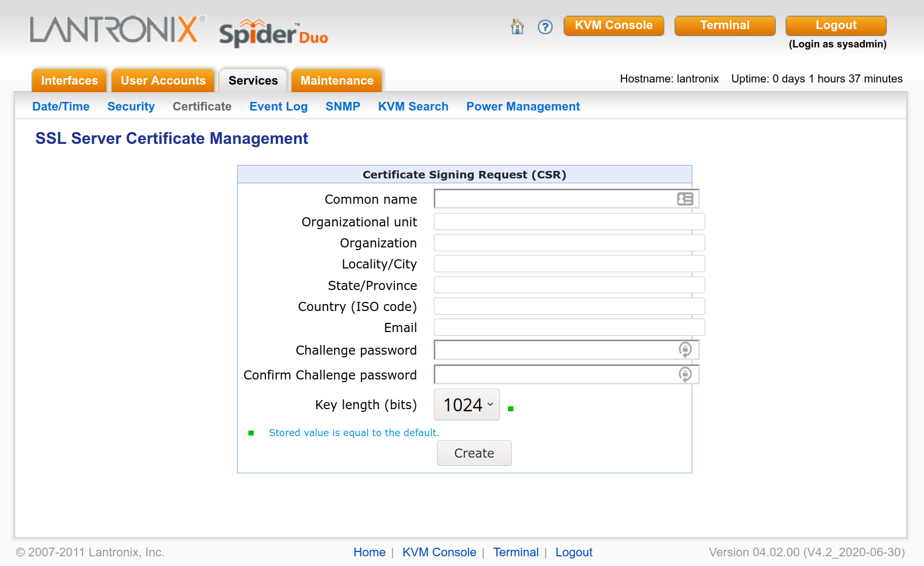Screen dimensions: 924x566
Task: Switch to the User Accounts tab
Action: (x=163, y=80)
